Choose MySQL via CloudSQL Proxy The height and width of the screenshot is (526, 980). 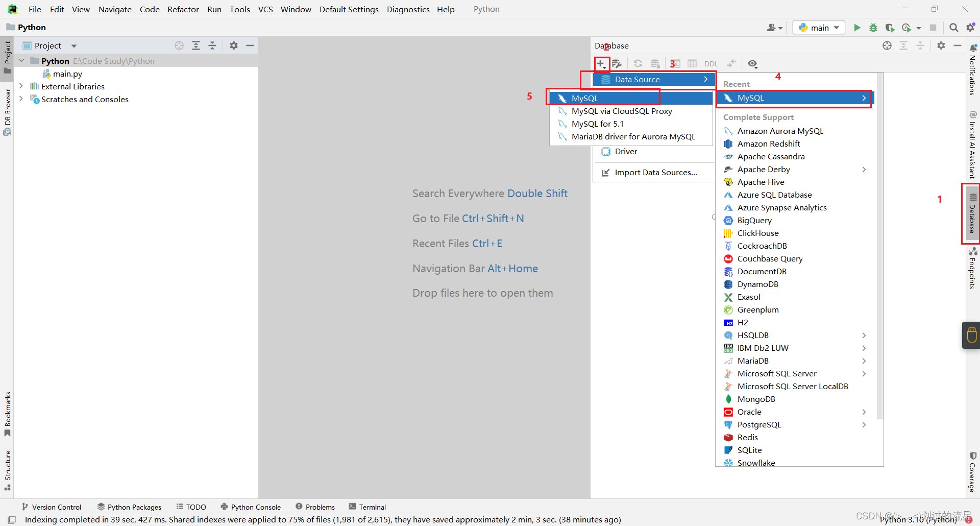pos(631,111)
